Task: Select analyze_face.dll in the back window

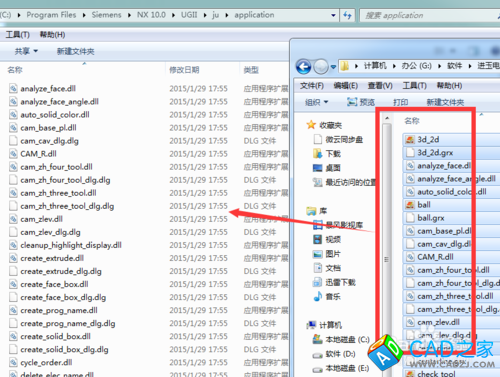Action: coord(48,89)
